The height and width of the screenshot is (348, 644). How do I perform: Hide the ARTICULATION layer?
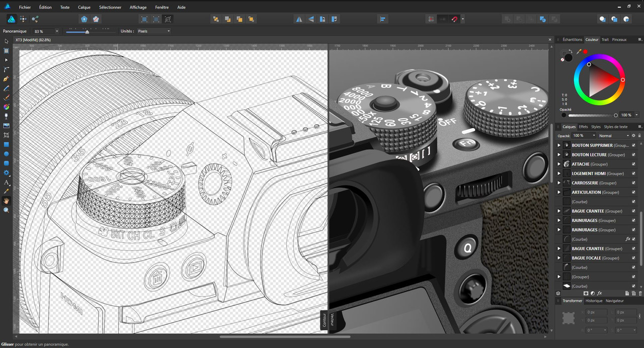(633, 192)
